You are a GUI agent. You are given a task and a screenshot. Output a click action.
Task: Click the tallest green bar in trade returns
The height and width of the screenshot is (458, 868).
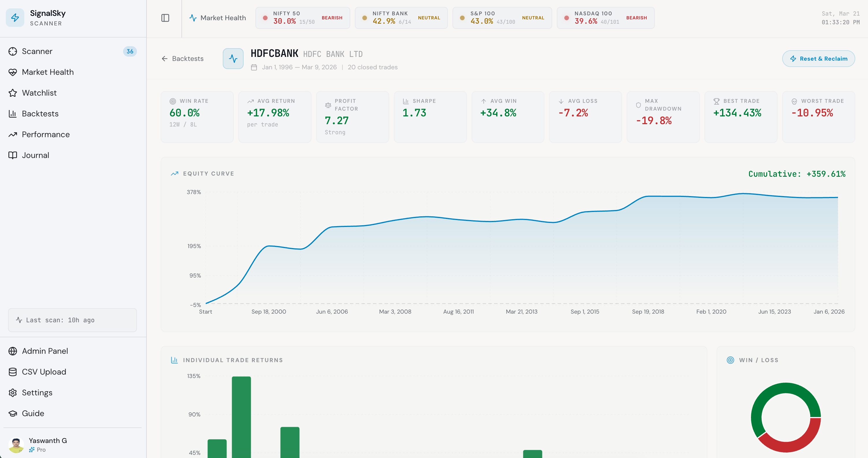(x=241, y=417)
